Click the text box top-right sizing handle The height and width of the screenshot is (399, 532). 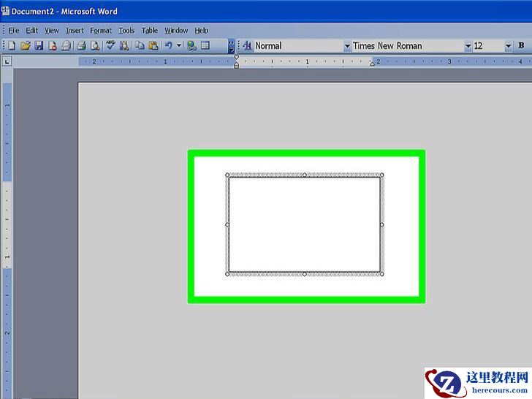coord(381,175)
